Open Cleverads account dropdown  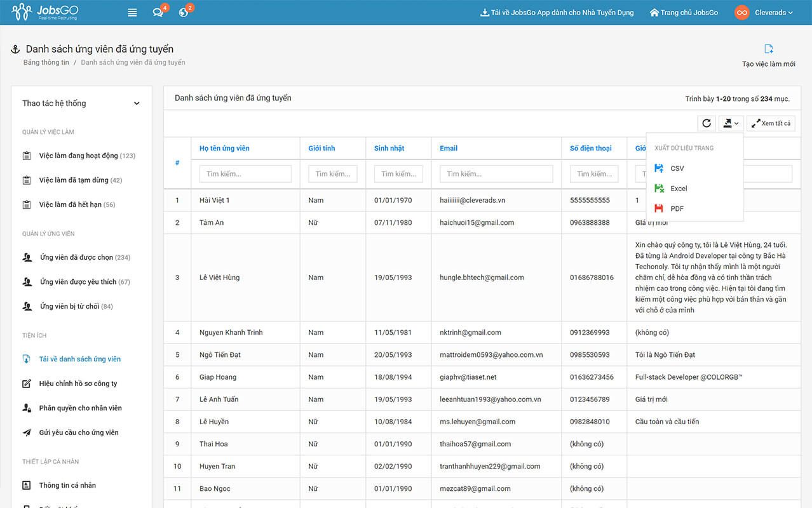click(x=764, y=13)
